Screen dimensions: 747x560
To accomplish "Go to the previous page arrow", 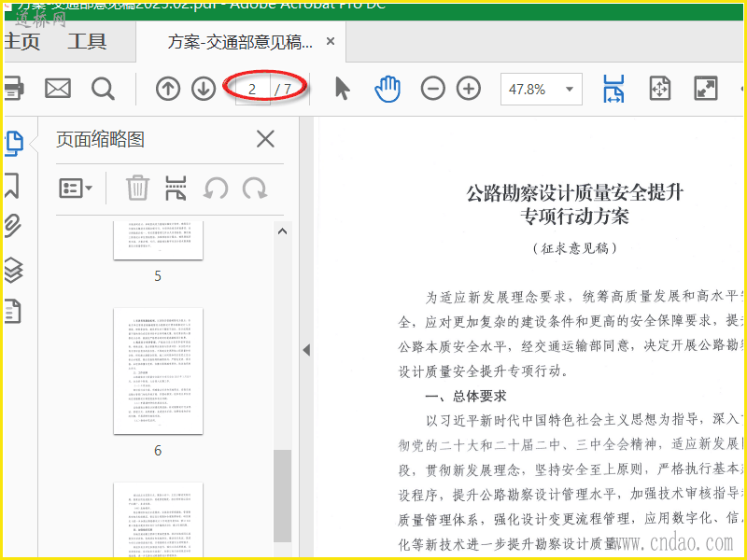I will coord(168,89).
